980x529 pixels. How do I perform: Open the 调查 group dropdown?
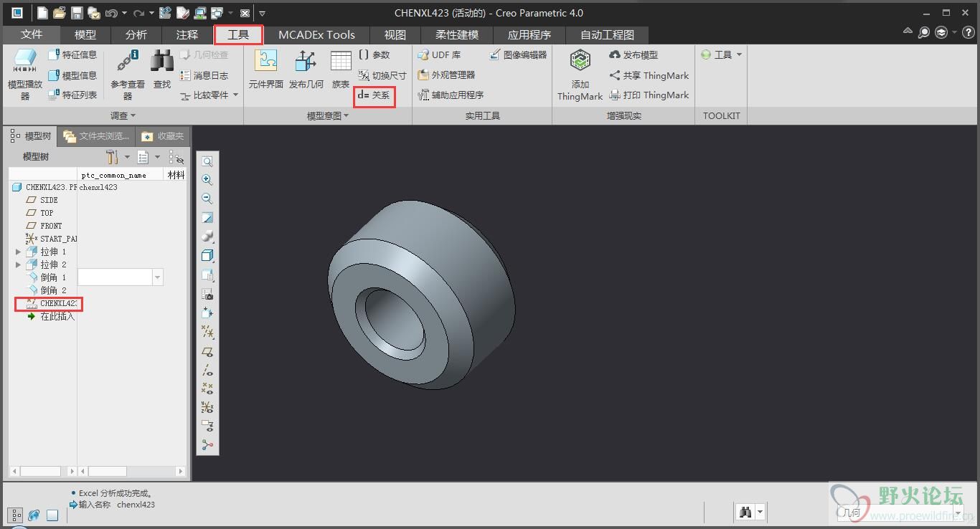(123, 115)
